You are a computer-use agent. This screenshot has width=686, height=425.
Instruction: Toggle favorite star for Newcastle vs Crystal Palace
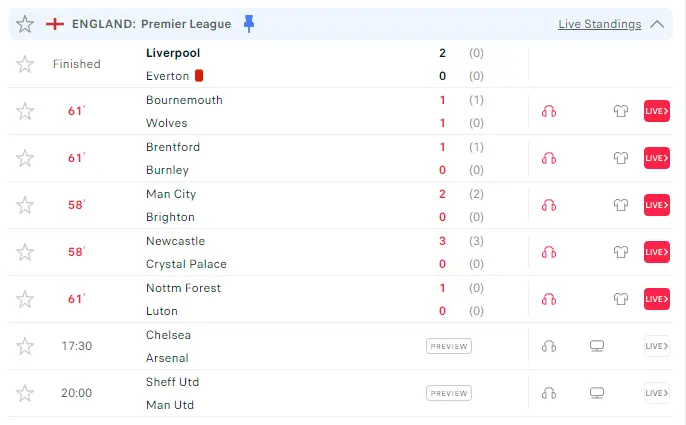point(25,252)
